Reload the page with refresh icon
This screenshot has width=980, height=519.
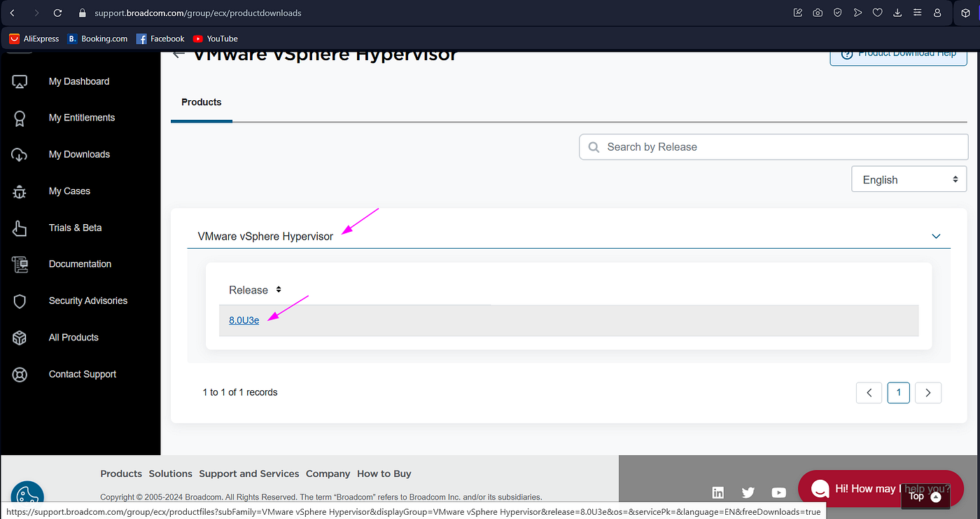tap(58, 13)
